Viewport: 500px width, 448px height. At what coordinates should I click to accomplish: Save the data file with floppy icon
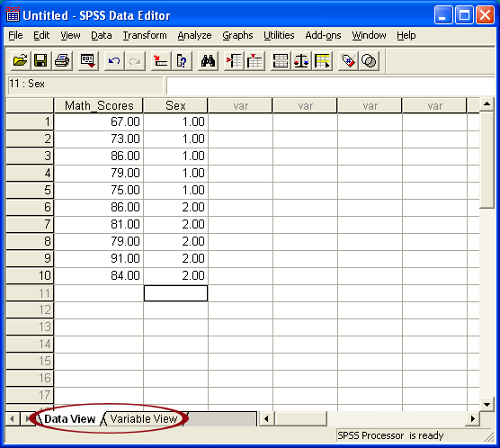click(40, 60)
